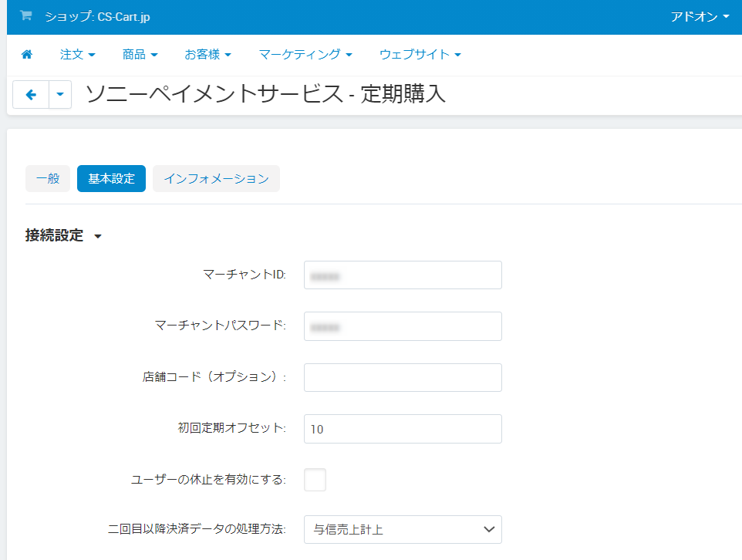Select the 基本設定 tab

point(111,179)
